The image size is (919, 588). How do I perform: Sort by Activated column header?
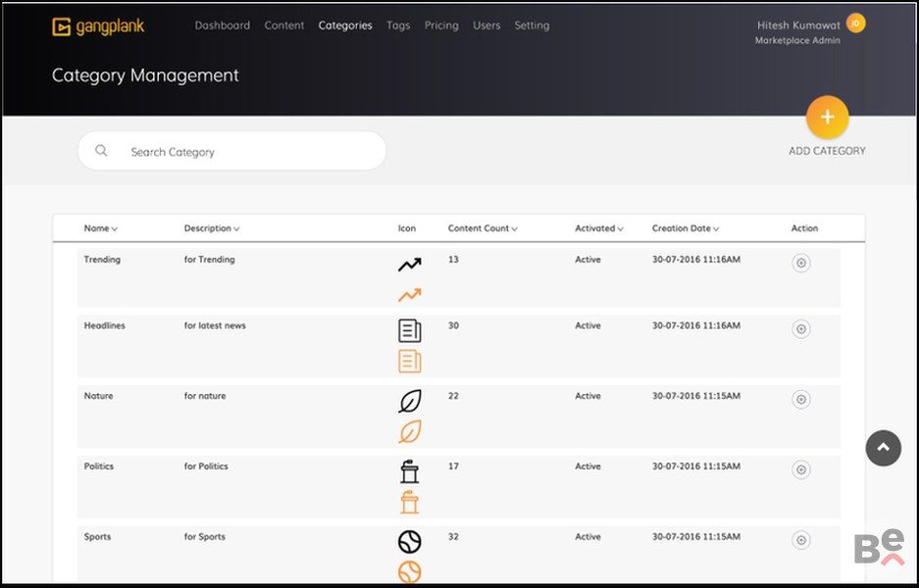598,228
